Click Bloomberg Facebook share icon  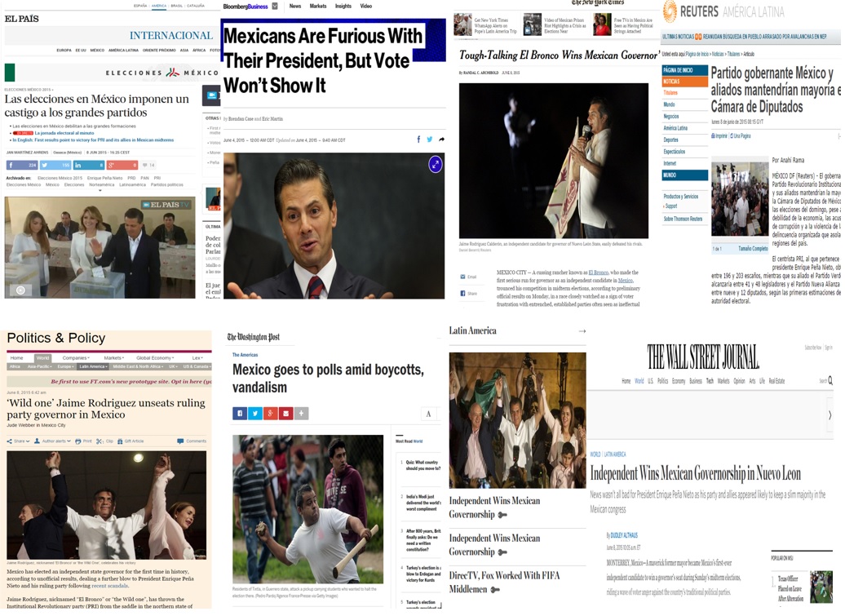coord(418,139)
